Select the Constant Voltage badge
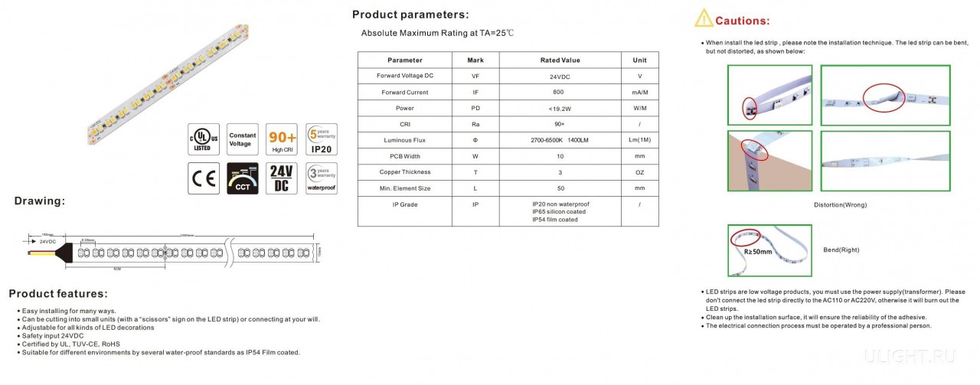Image resolution: width=980 pixels, height=385 pixels. 243,139
